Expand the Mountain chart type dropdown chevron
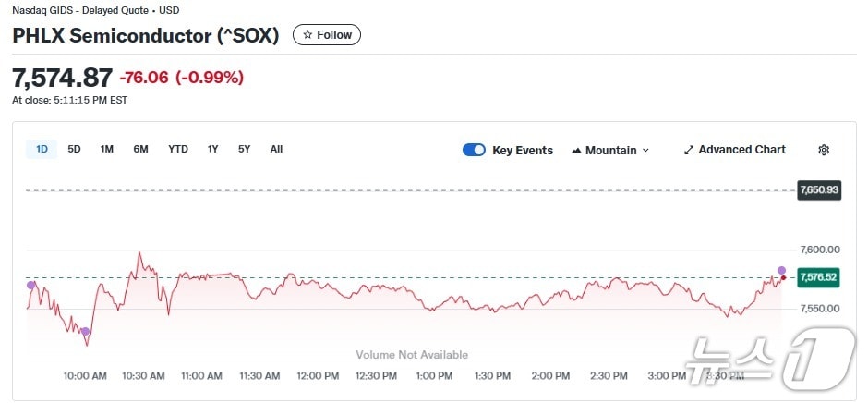This screenshot has height=403, width=868. point(645,150)
